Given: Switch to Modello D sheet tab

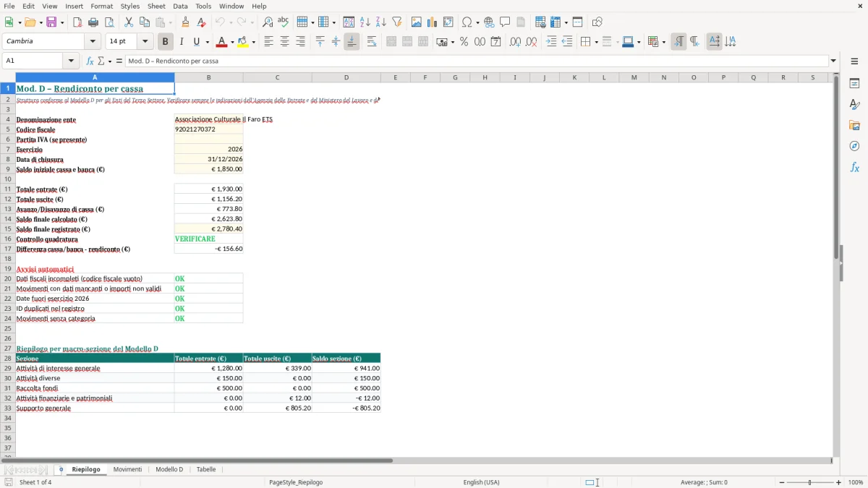Looking at the screenshot, I should click(x=169, y=469).
